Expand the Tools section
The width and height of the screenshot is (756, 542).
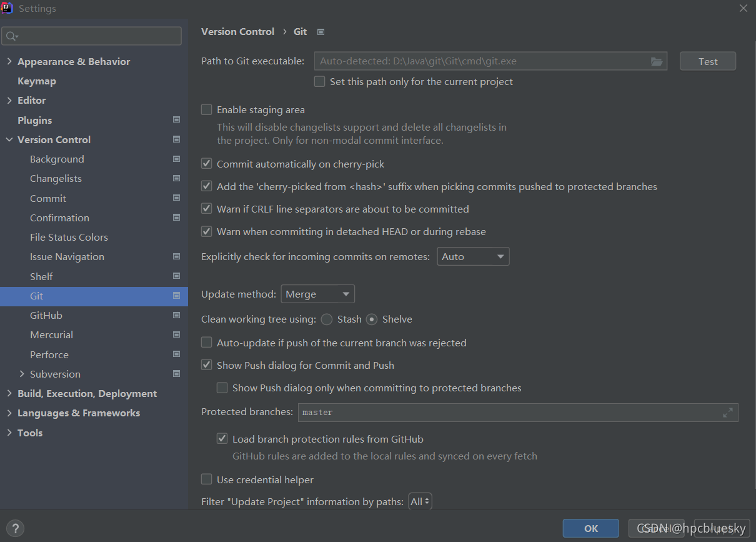pos(9,433)
